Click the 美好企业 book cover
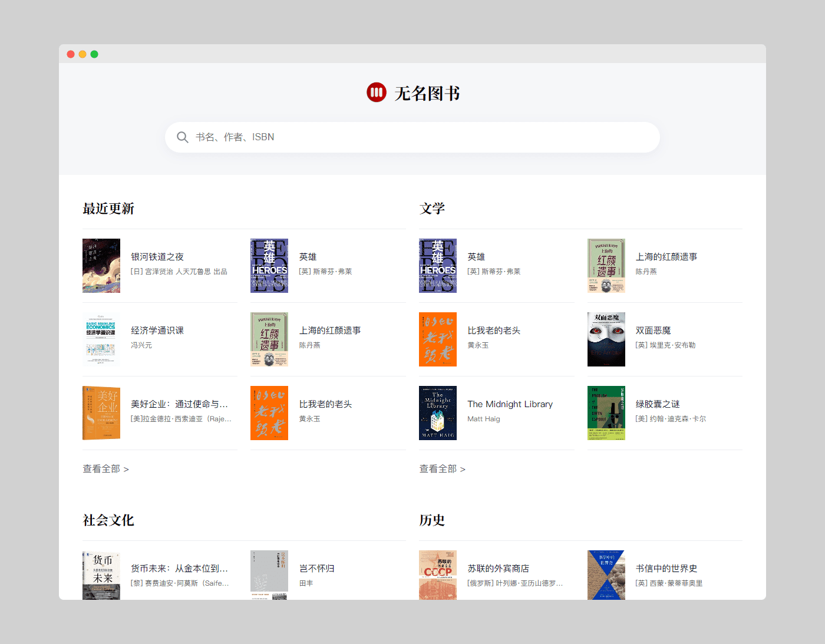Image resolution: width=825 pixels, height=644 pixels. pyautogui.click(x=101, y=412)
